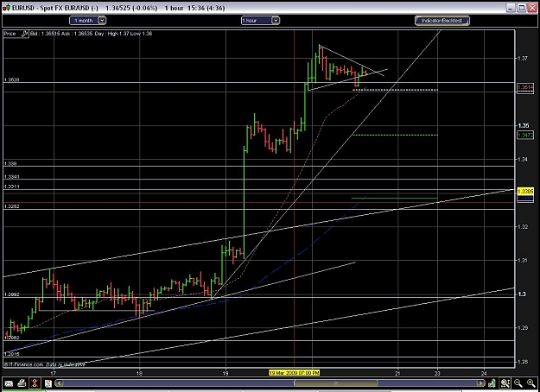This screenshot has height=392, width=540.
Task: Click the yellow chart scrollbar thumb
Action: point(336,383)
